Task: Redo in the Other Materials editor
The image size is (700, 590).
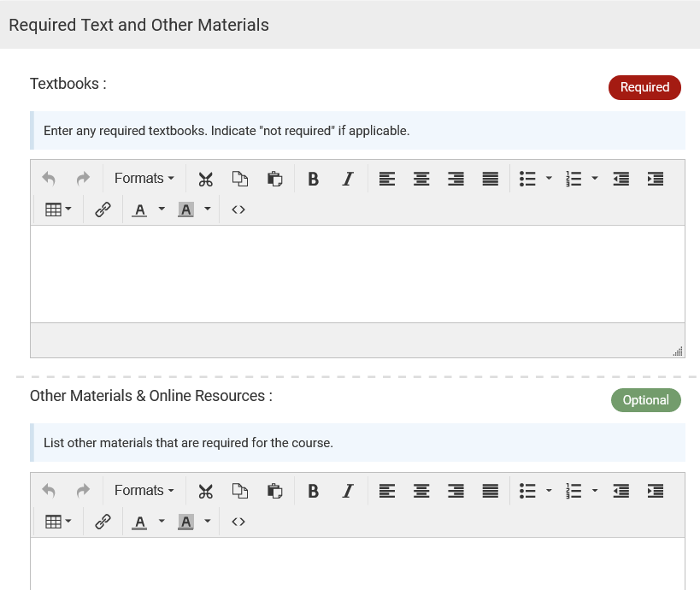Action: [83, 491]
